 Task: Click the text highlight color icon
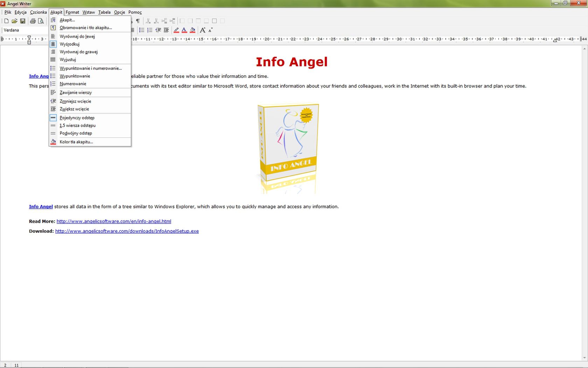(176, 30)
